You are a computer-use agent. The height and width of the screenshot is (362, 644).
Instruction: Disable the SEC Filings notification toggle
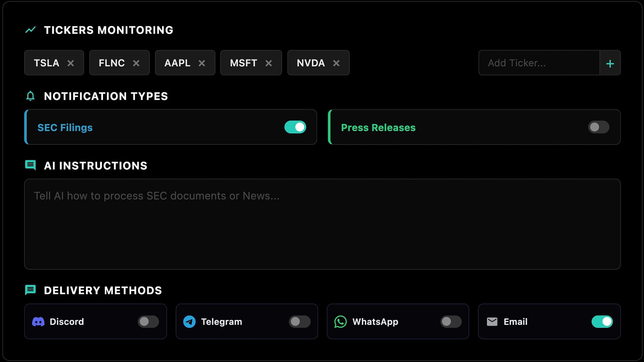[295, 127]
